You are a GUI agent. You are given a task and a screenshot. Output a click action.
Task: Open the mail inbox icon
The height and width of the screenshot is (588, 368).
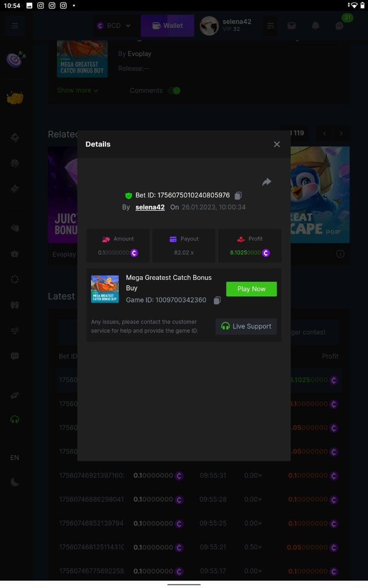pos(291,25)
